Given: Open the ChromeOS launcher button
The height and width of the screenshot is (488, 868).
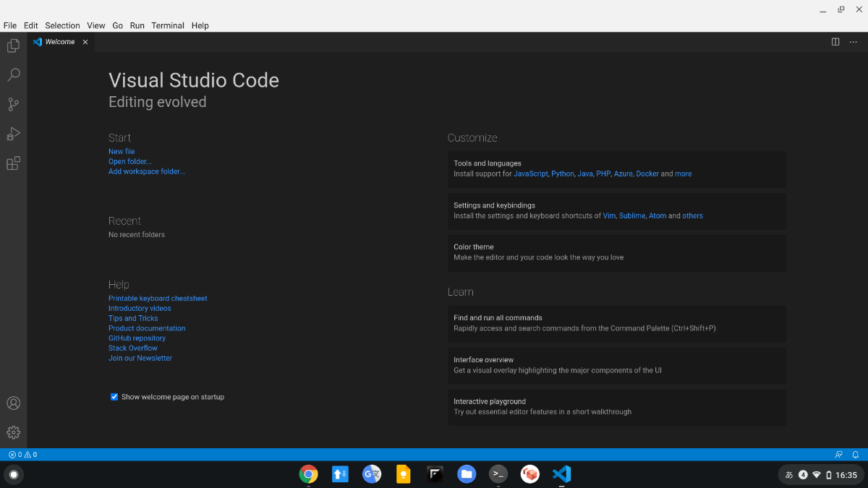Looking at the screenshot, I should [x=13, y=474].
